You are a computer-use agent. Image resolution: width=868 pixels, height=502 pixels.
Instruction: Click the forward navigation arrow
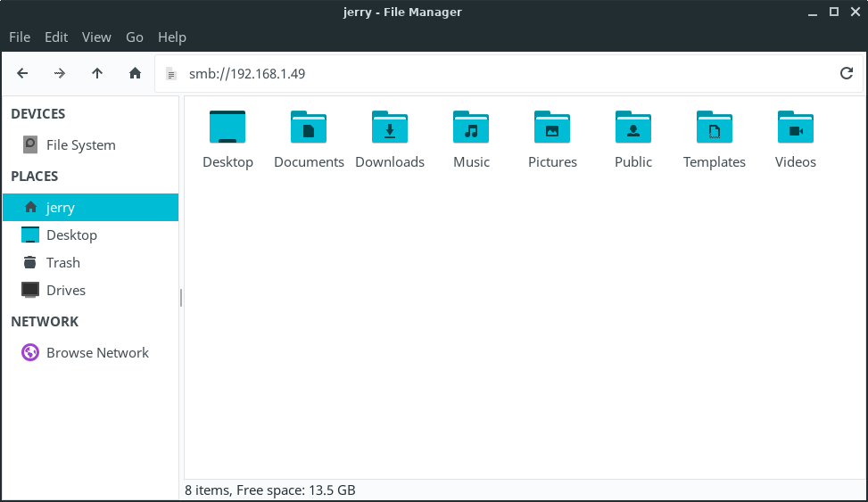coord(60,73)
